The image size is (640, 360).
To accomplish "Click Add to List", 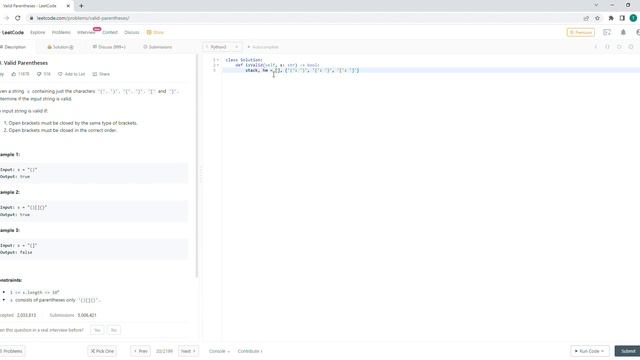I will click(71, 74).
